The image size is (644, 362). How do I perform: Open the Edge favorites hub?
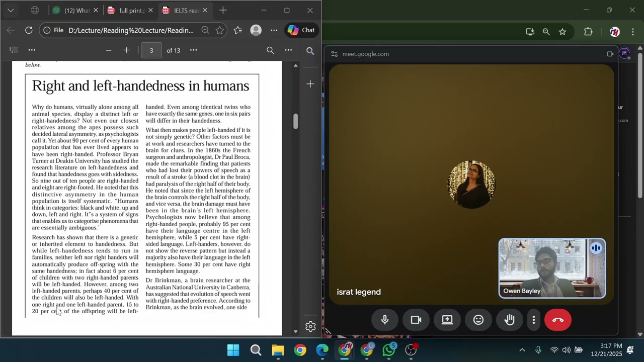coord(238,30)
